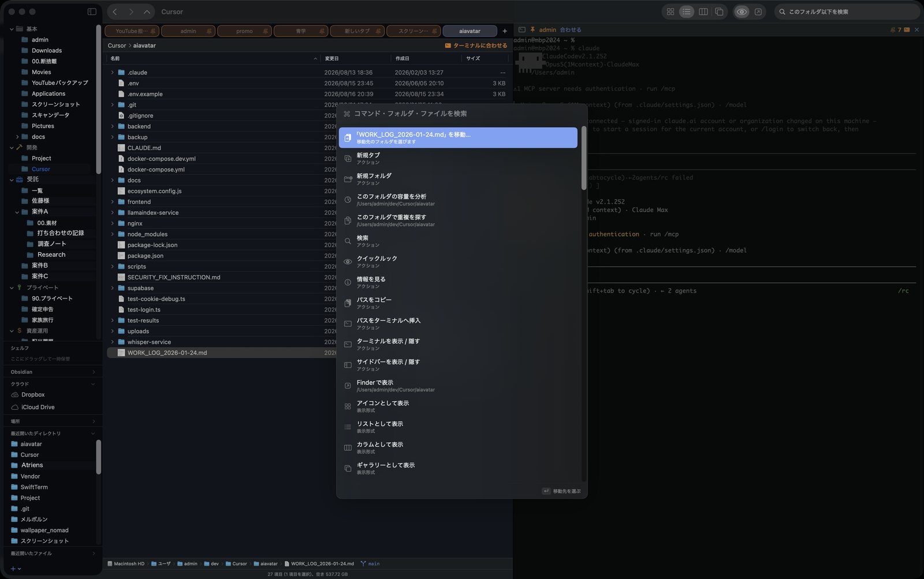Screen dimensions: 924x579
Task: Expand the .claude folder
Action: pos(113,73)
